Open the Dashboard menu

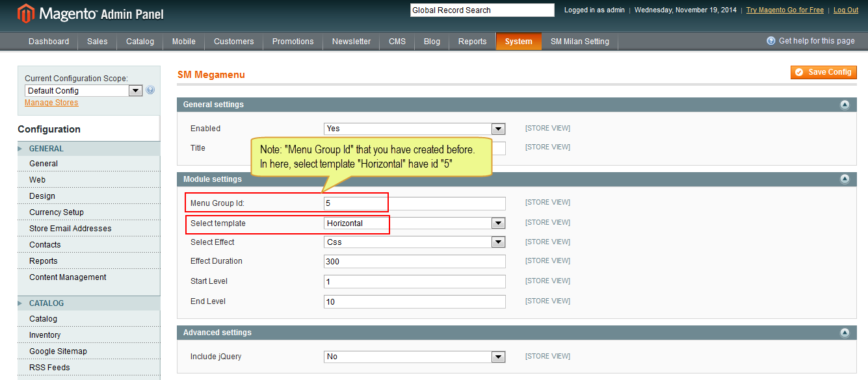point(49,42)
